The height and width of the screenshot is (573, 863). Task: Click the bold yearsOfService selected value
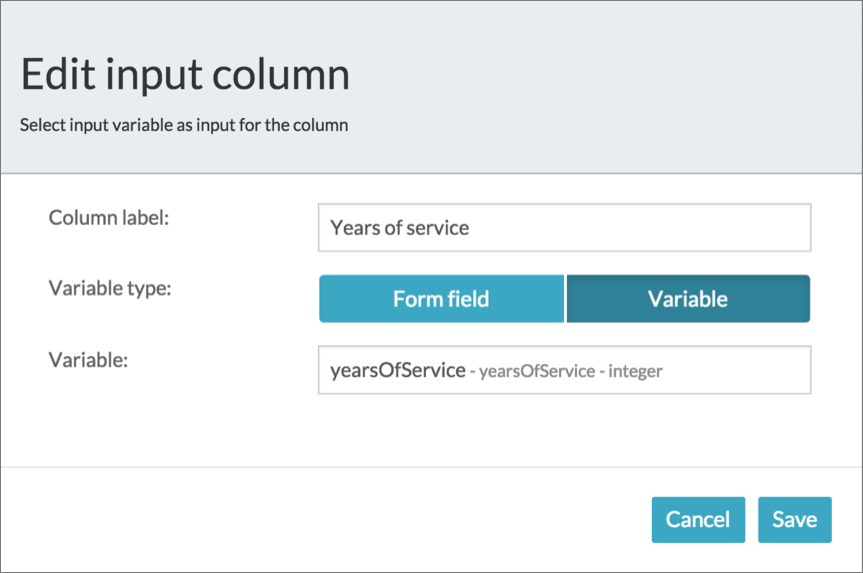tap(397, 370)
